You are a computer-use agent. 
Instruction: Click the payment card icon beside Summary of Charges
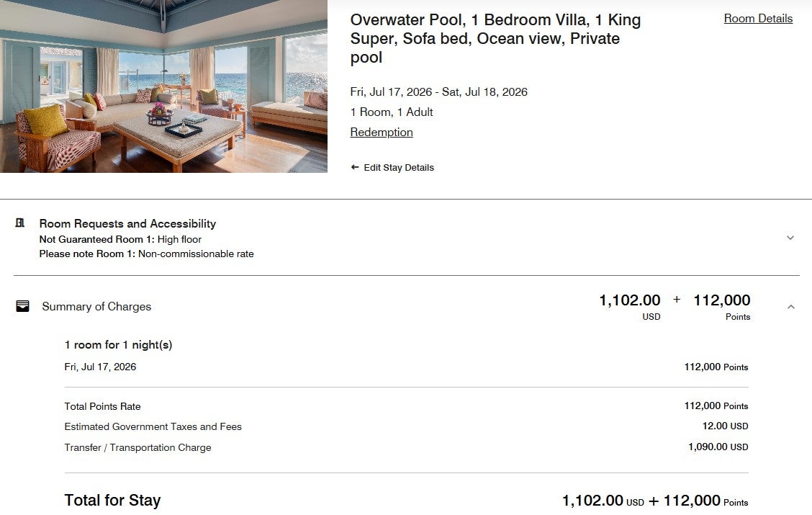tap(22, 305)
